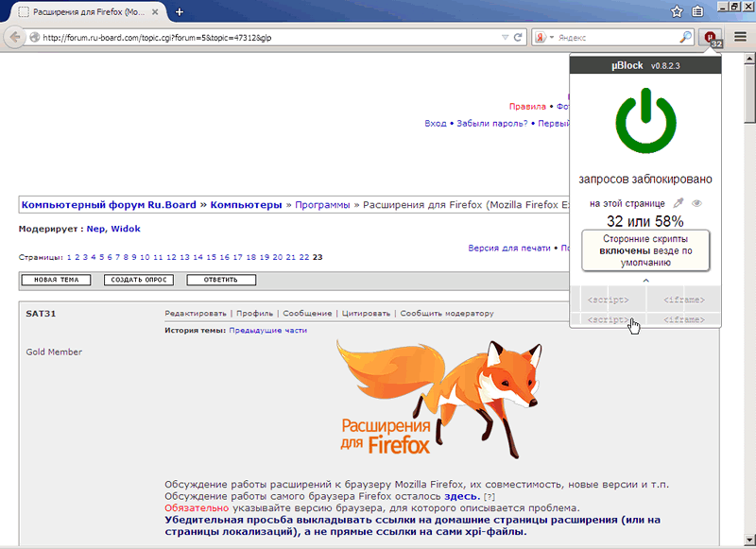Click the '32 или 58%' blocked count
Viewport: 756px width, 549px height.
[x=645, y=222]
